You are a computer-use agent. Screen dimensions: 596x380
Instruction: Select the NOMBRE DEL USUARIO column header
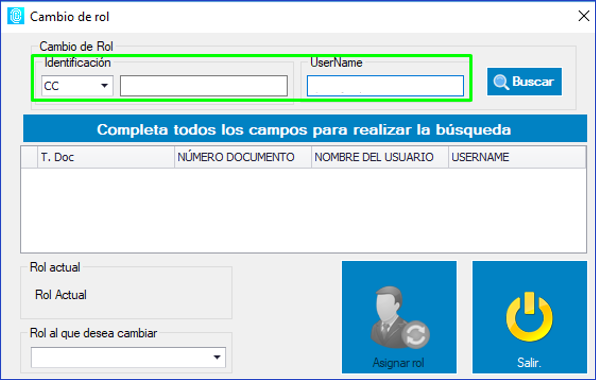(x=380, y=157)
